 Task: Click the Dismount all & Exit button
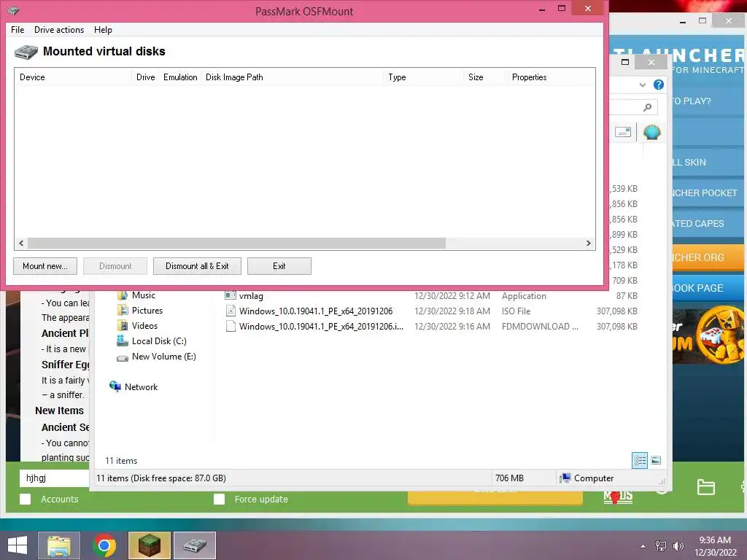(197, 266)
